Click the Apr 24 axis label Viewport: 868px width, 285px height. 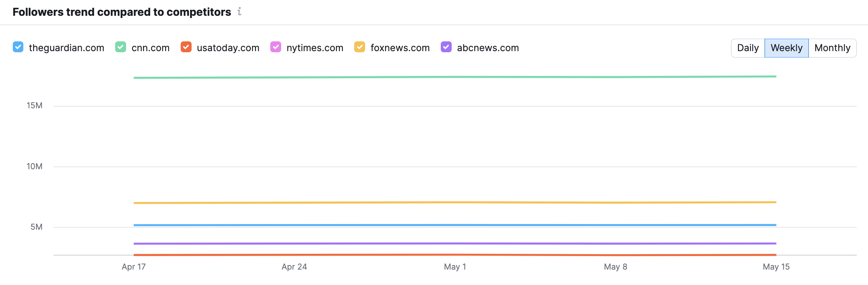(x=294, y=267)
